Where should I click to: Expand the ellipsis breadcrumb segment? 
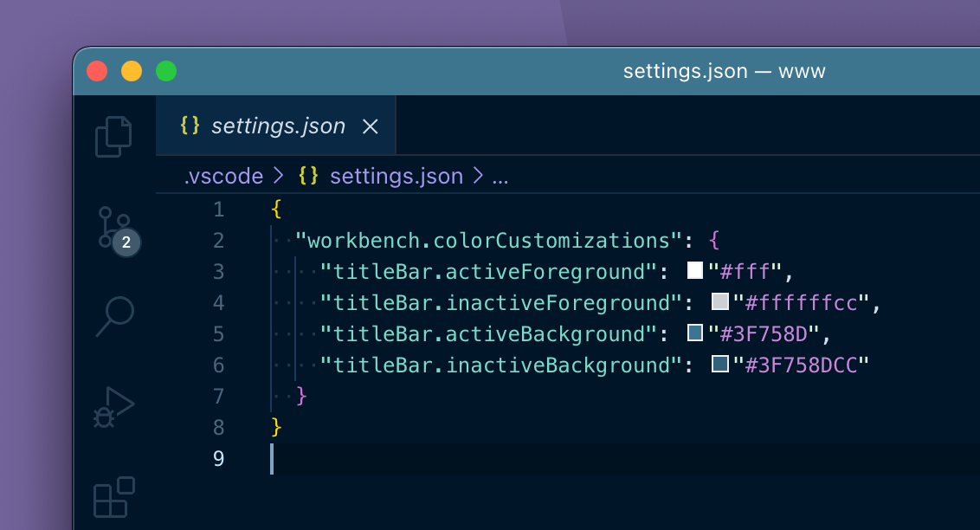click(x=500, y=177)
